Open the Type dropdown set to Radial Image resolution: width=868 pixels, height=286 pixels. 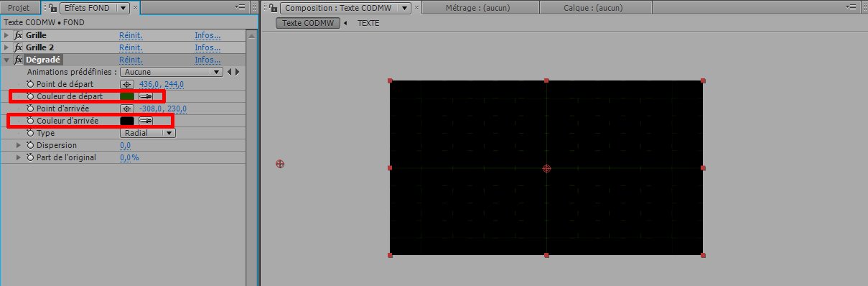[x=147, y=133]
